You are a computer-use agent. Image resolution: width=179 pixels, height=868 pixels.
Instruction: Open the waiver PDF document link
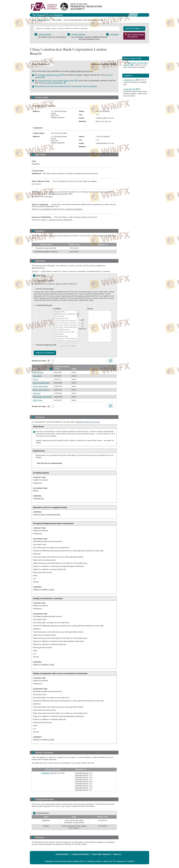tap(47, 773)
